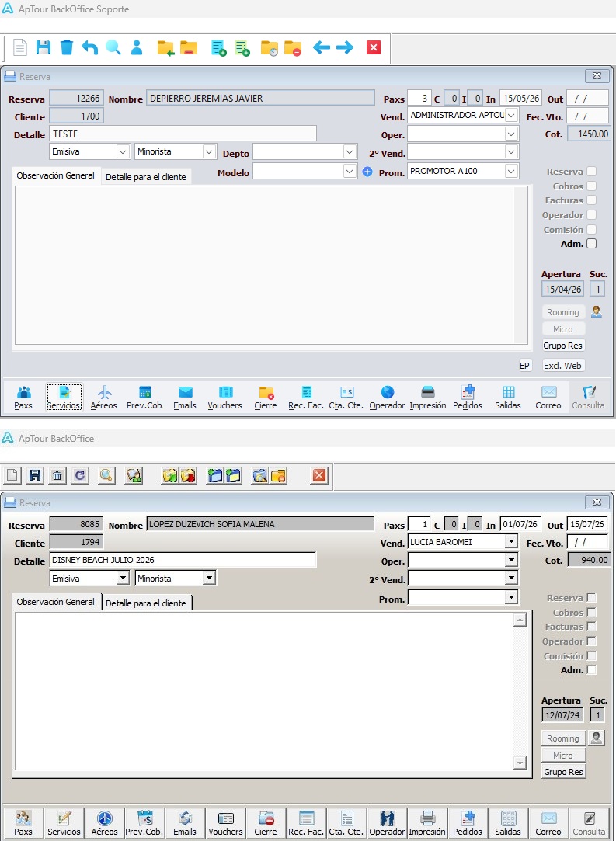The width and height of the screenshot is (616, 841).
Task: Go to previous record with blue left arrow
Action: click(x=322, y=47)
